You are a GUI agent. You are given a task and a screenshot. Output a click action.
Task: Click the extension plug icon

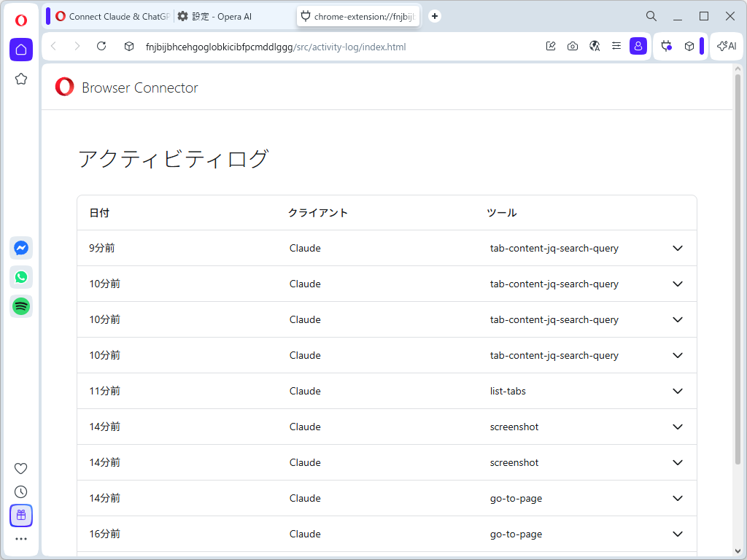666,45
